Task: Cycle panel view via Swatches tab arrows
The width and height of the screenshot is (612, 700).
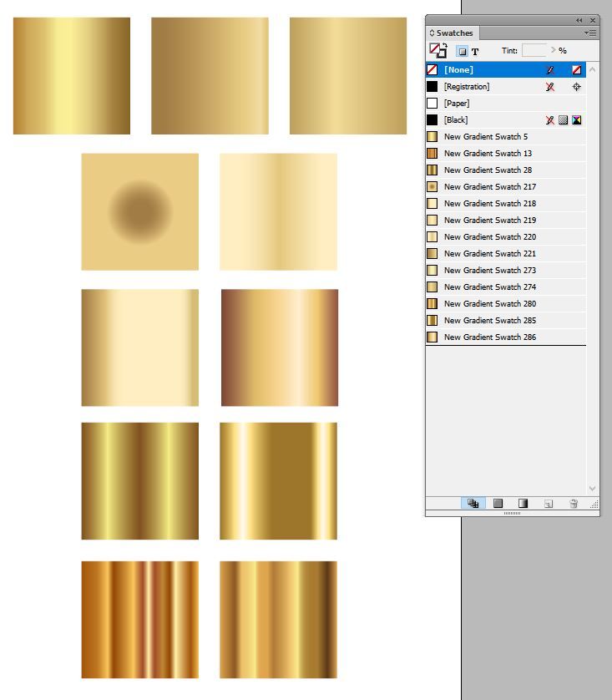Action: pos(432,33)
